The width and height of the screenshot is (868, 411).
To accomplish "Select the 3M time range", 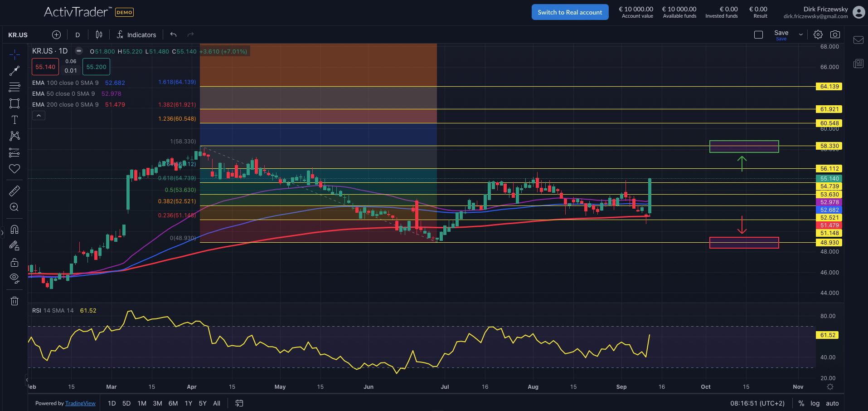I will coord(157,403).
